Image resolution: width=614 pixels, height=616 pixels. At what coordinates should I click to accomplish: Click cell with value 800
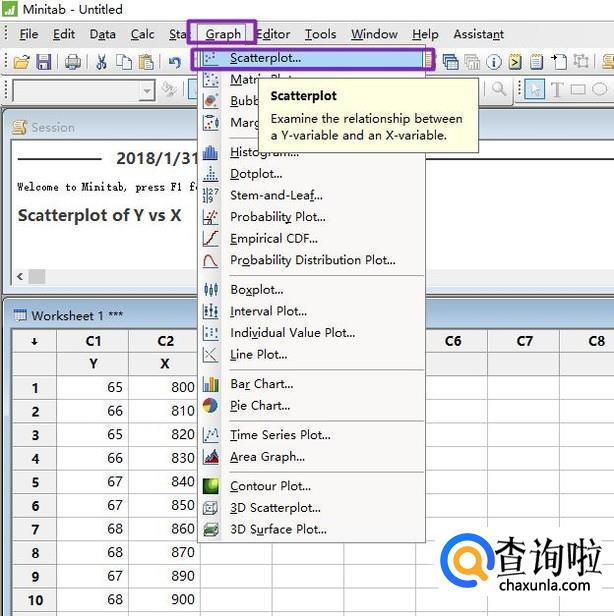(165, 388)
